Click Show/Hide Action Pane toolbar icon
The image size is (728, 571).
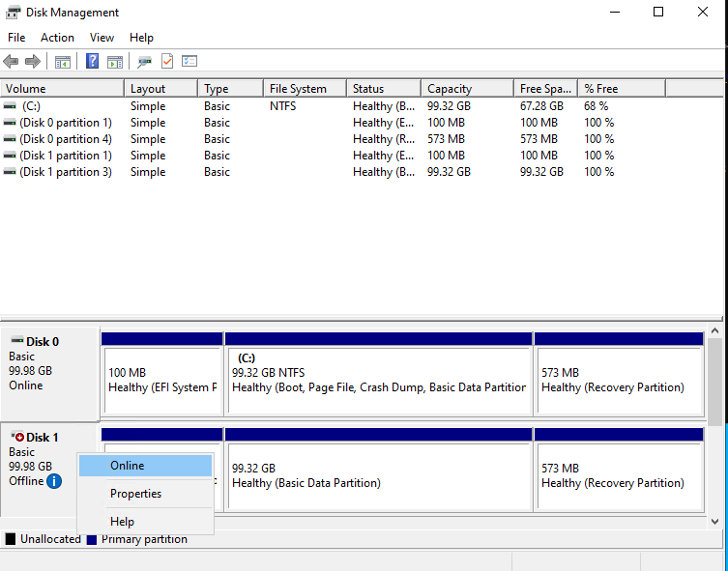point(115,62)
